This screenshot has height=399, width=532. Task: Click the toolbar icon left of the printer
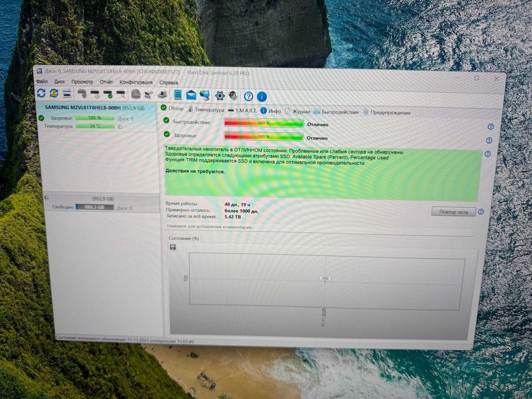click(149, 95)
